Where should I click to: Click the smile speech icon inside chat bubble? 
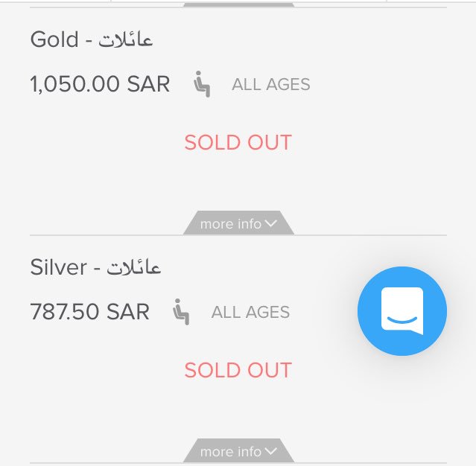[x=402, y=311]
